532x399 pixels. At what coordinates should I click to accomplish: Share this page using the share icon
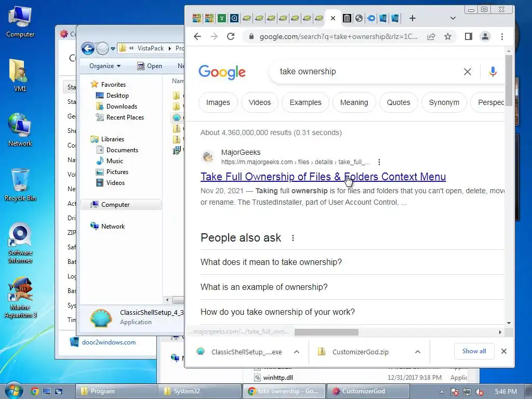[431, 37]
